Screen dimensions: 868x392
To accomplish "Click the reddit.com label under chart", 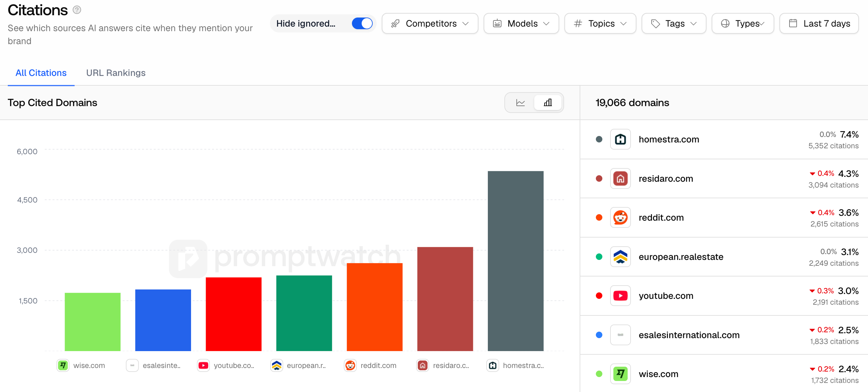I will [x=378, y=365].
